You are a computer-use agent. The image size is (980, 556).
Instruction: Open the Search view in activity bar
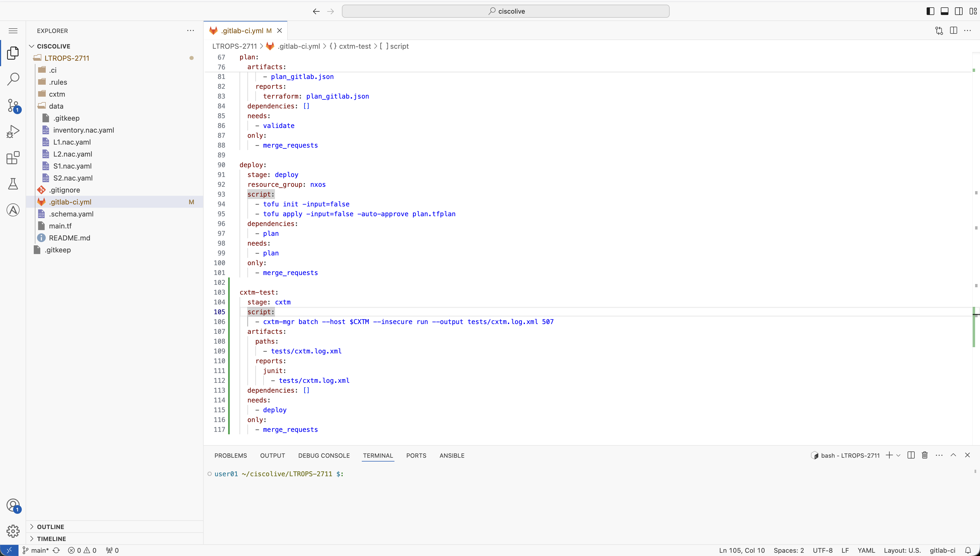(13, 79)
